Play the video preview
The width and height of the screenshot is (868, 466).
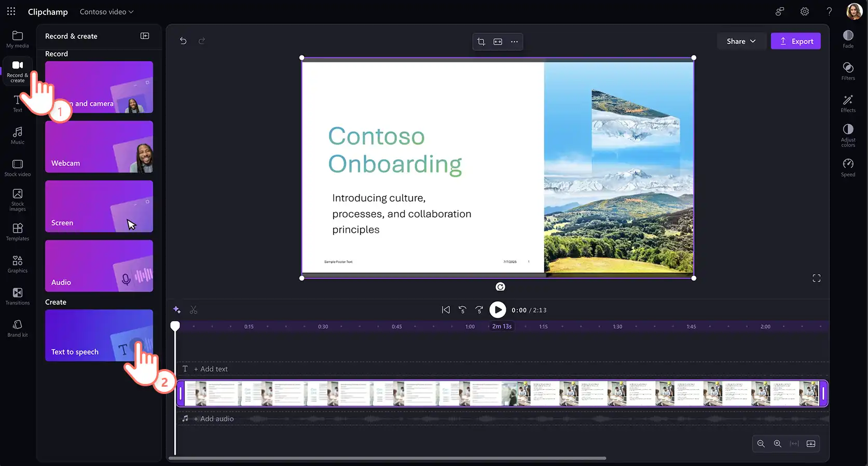(498, 310)
